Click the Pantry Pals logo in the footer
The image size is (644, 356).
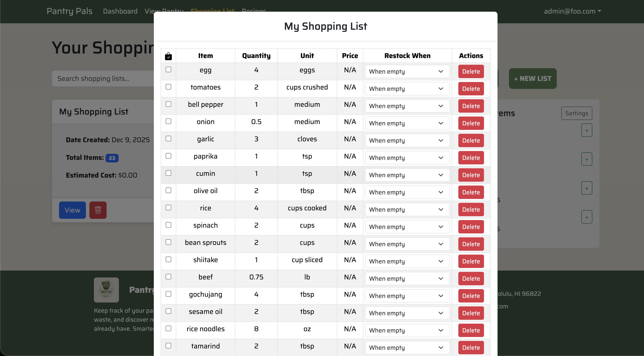coord(106,290)
